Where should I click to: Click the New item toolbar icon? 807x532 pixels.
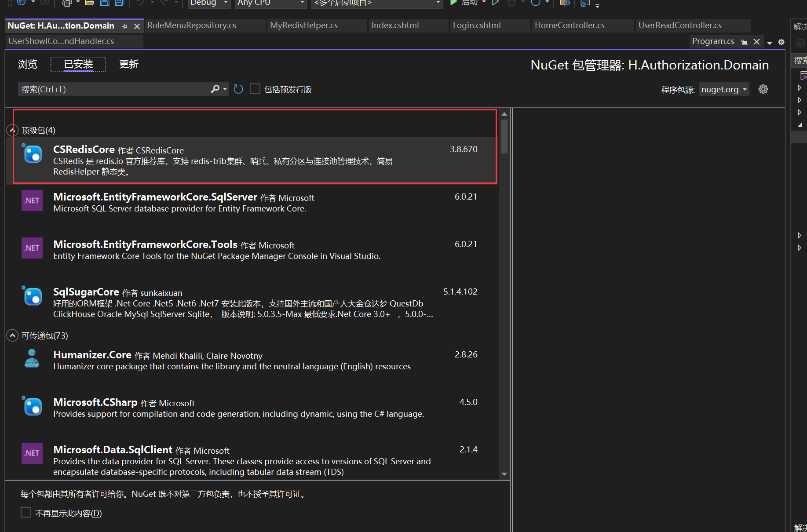click(66, 3)
